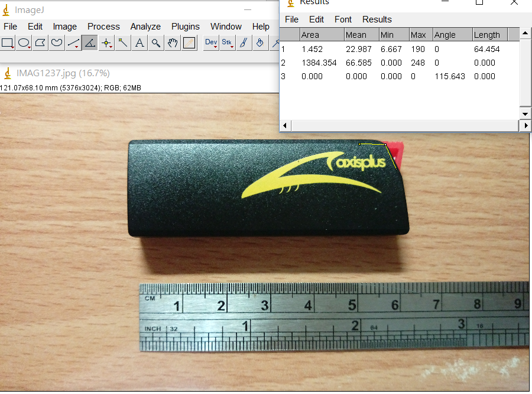Open Edit menu in Results window
The width and height of the screenshot is (532, 394).
point(317,19)
